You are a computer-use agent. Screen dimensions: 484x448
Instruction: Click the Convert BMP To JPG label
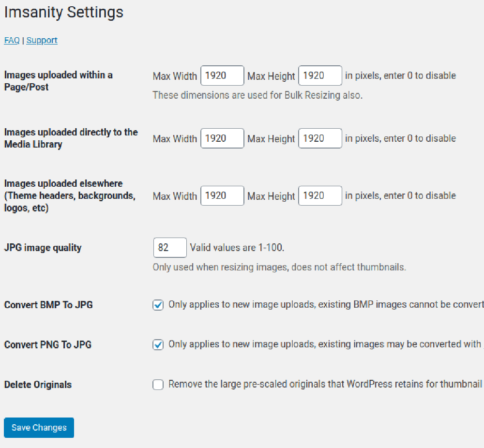[48, 304]
